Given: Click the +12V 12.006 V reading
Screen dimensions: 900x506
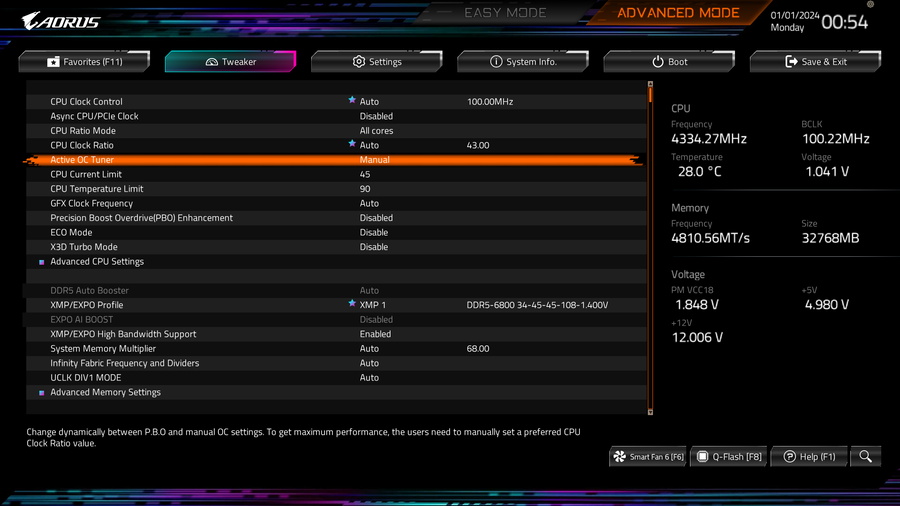Looking at the screenshot, I should coord(697,337).
